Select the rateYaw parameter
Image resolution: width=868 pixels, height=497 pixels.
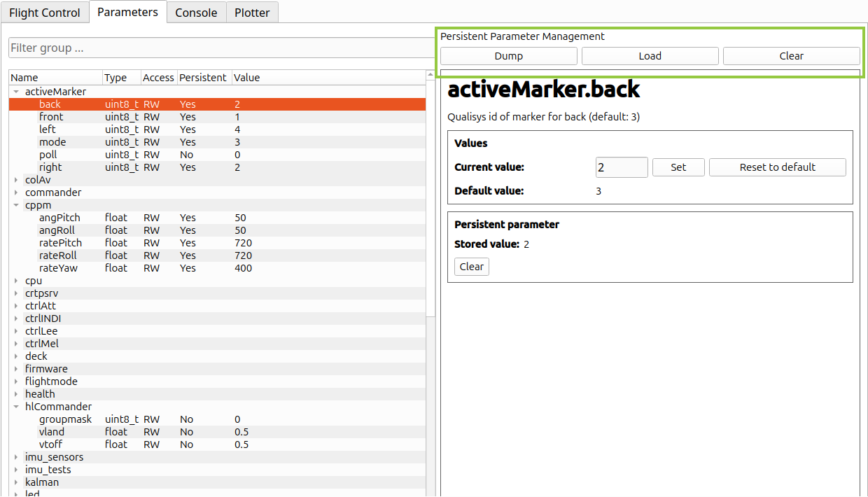[x=217, y=268]
